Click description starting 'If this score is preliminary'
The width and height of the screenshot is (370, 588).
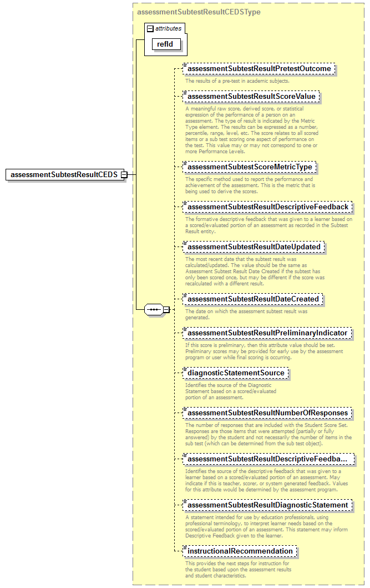[264, 351]
